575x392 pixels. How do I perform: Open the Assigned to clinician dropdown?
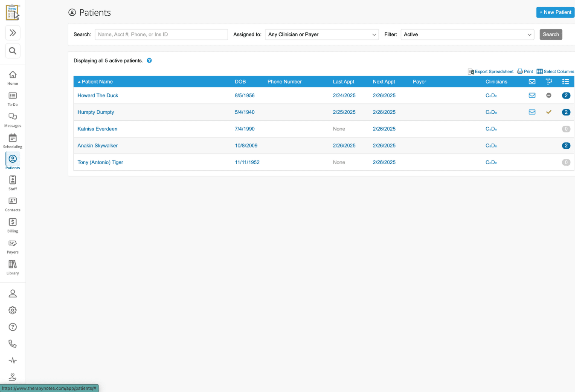322,35
